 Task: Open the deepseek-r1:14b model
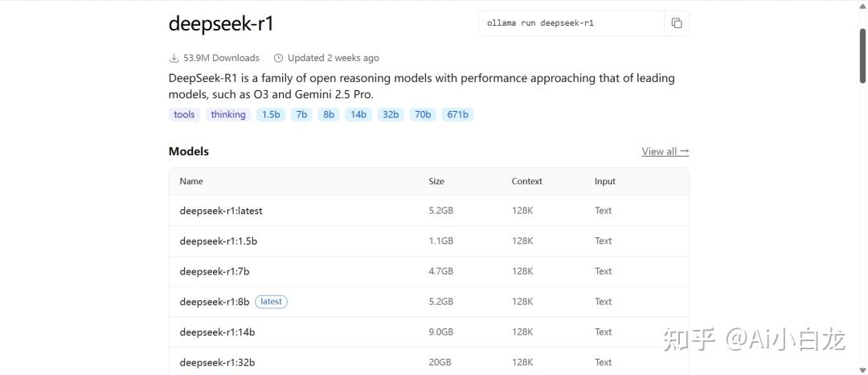[217, 332]
